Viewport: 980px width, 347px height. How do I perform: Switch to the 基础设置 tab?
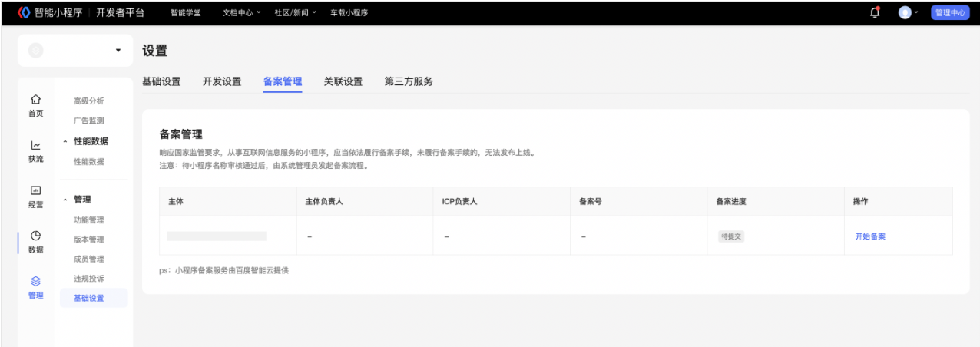pyautogui.click(x=161, y=81)
